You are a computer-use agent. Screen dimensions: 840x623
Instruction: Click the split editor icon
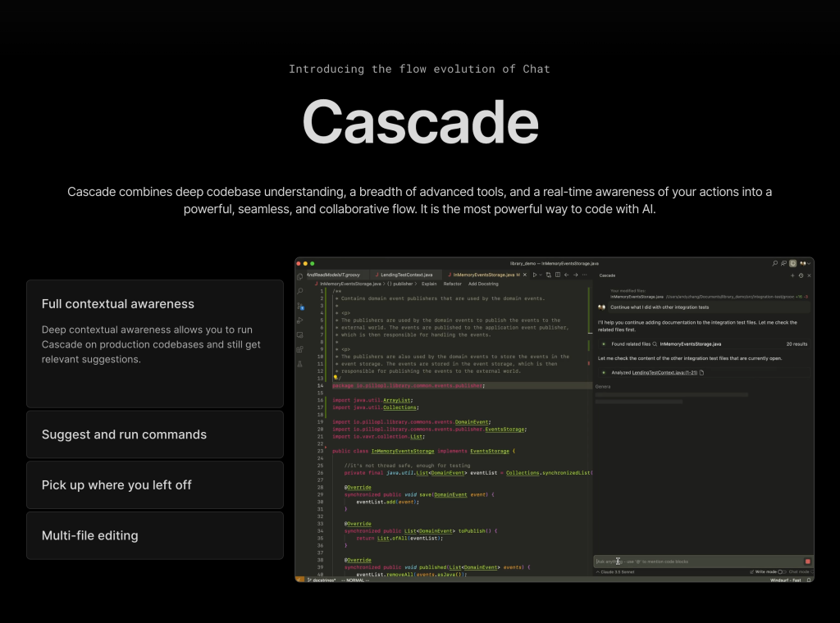pyautogui.click(x=558, y=275)
